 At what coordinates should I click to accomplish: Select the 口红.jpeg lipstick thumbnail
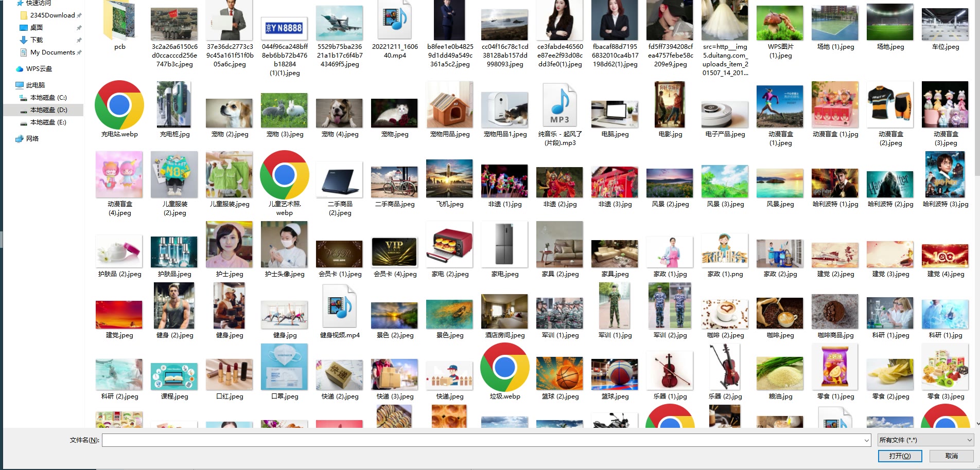pyautogui.click(x=230, y=374)
